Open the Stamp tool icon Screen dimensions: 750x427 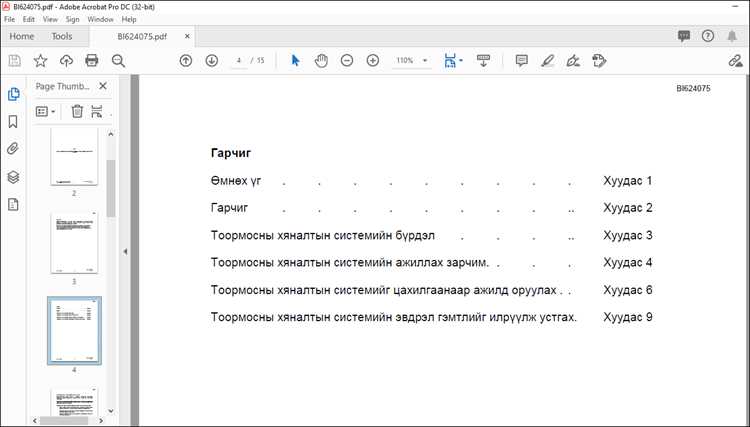pos(599,61)
